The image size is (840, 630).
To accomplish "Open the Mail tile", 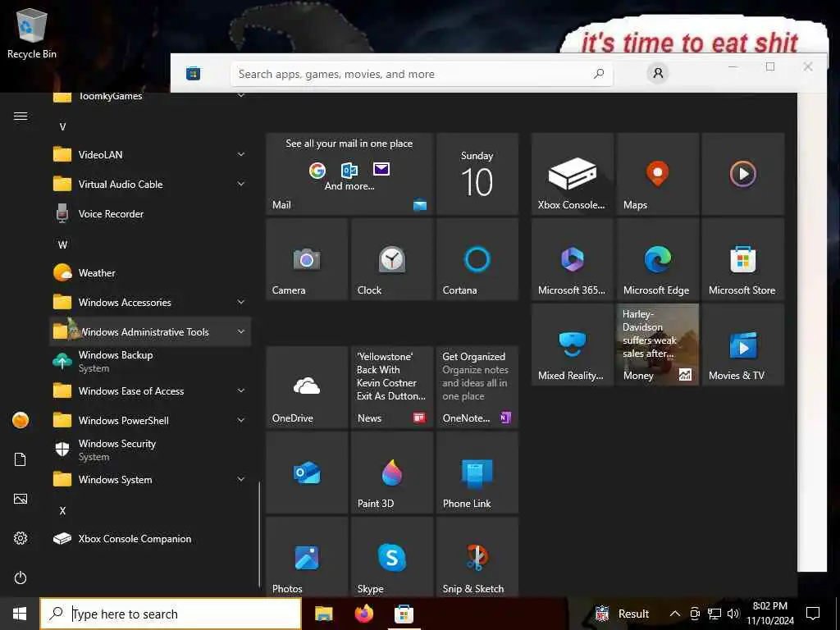I will (349, 174).
